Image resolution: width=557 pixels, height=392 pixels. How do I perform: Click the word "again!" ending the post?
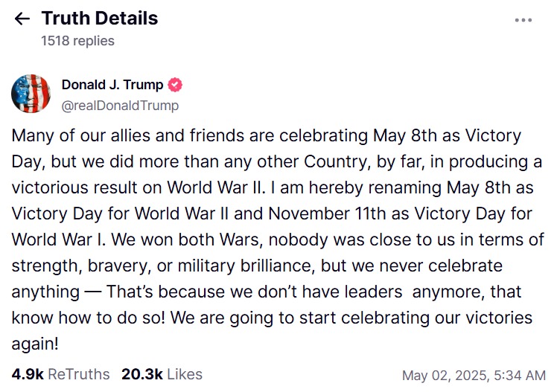[x=35, y=344]
